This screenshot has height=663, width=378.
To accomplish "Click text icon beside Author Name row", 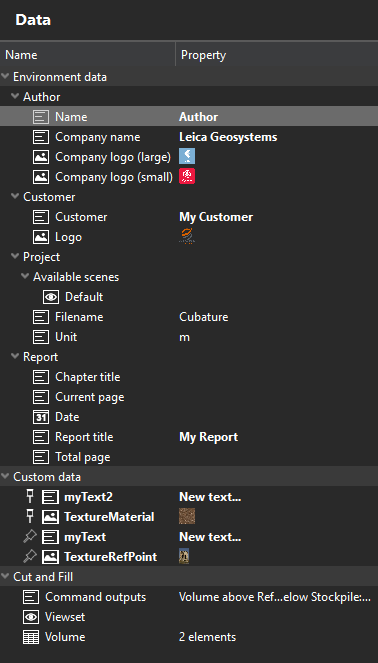I will tap(41, 117).
